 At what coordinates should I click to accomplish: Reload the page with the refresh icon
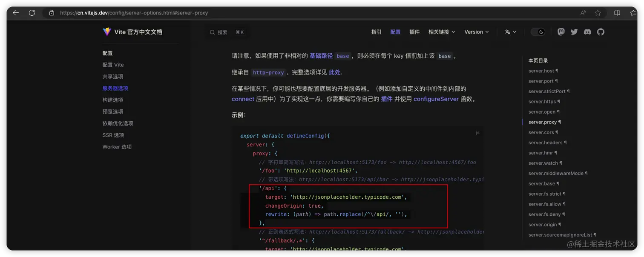32,13
